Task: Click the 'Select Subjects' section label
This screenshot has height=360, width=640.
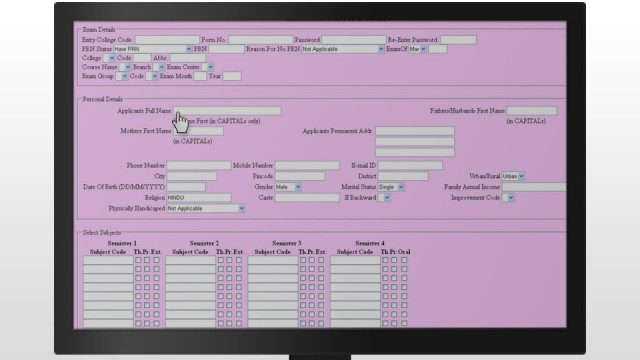Action: click(102, 233)
